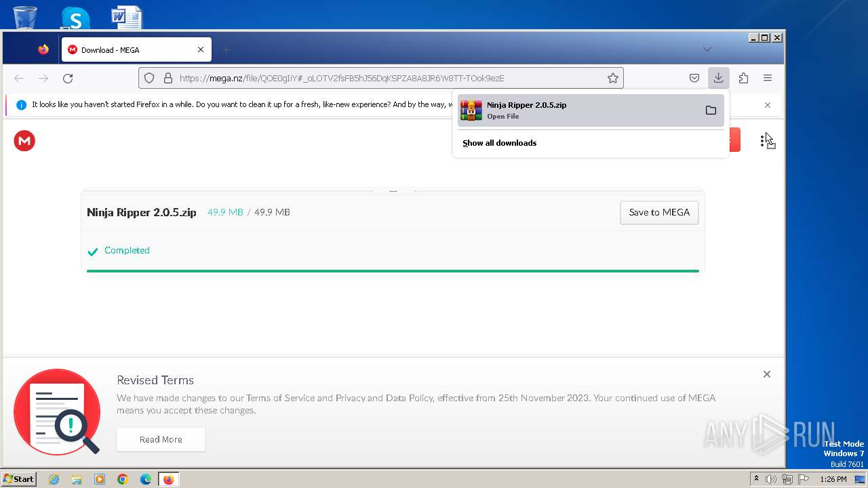Close the Download - MEGA tab
Image resolution: width=868 pixels, height=488 pixels.
tap(201, 49)
